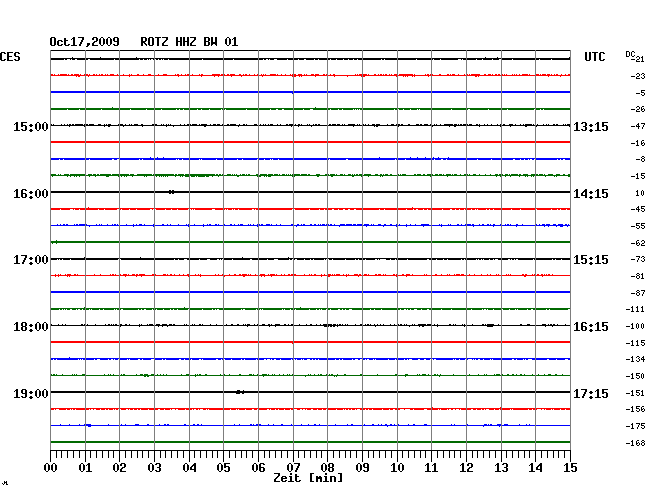Image resolution: width=650 pixels, height=494 pixels.
Task: Select the 12 minute tick label
Action: pos(466,468)
